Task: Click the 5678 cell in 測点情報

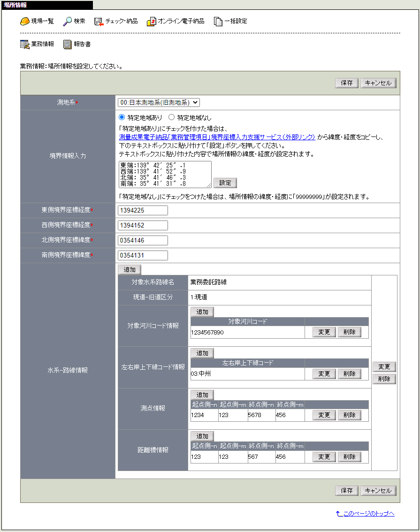Action: (x=261, y=415)
